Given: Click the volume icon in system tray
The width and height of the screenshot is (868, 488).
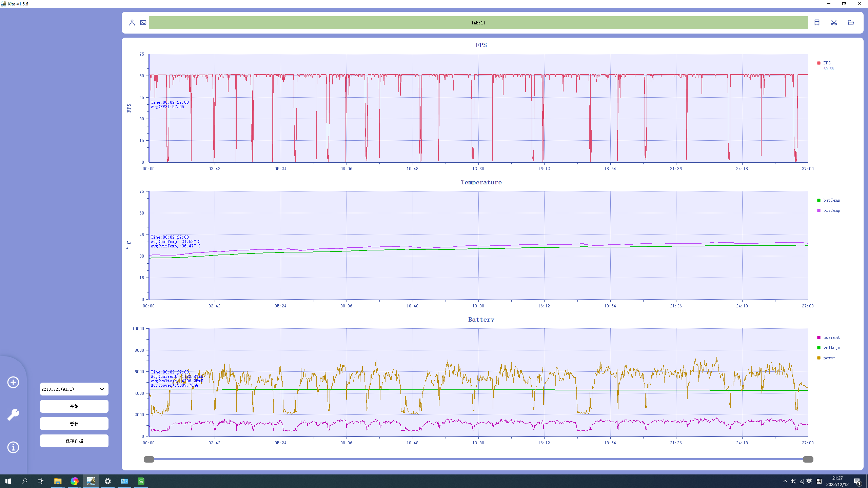Looking at the screenshot, I should (793, 481).
